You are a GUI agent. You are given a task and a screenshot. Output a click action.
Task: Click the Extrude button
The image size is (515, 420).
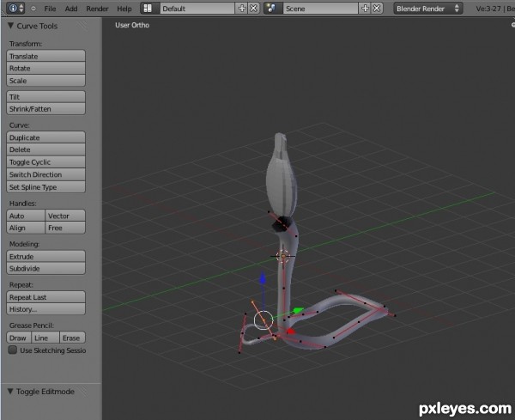(45, 256)
